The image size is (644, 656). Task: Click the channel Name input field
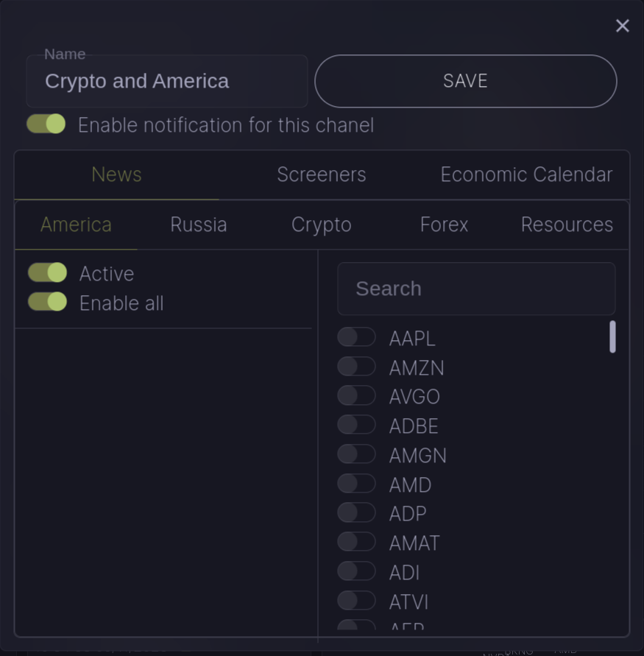167,82
